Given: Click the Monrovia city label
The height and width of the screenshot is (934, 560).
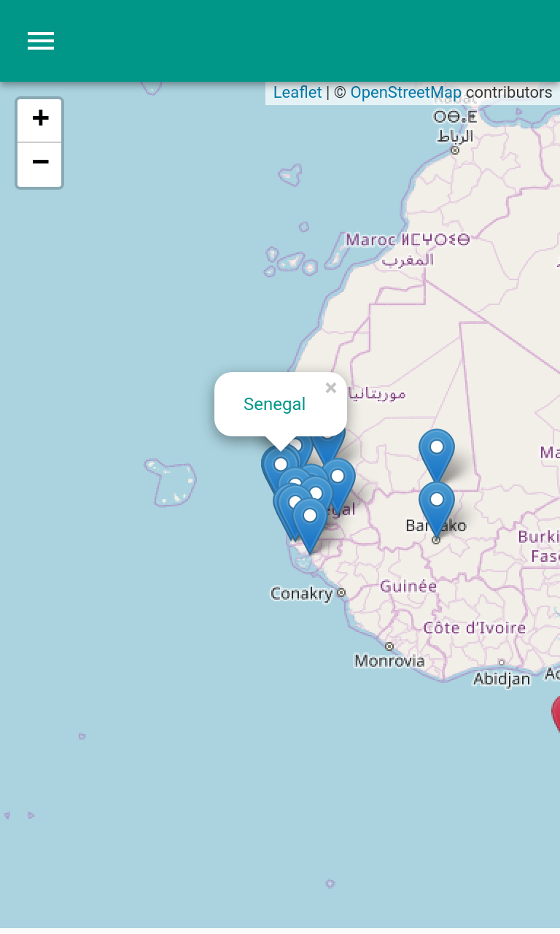Looking at the screenshot, I should pos(389,661).
